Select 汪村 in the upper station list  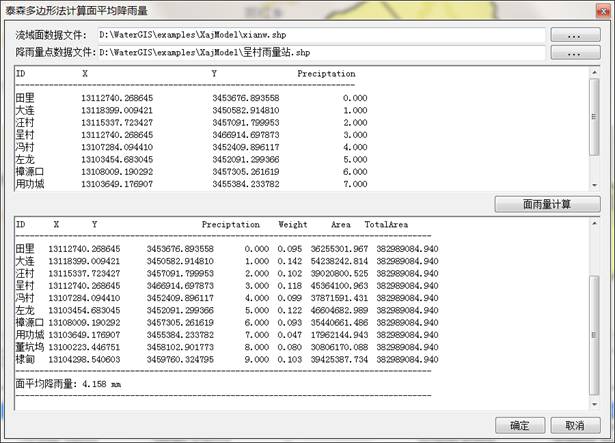(25, 122)
